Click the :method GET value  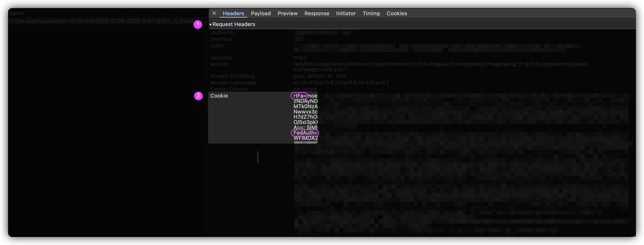coord(298,39)
